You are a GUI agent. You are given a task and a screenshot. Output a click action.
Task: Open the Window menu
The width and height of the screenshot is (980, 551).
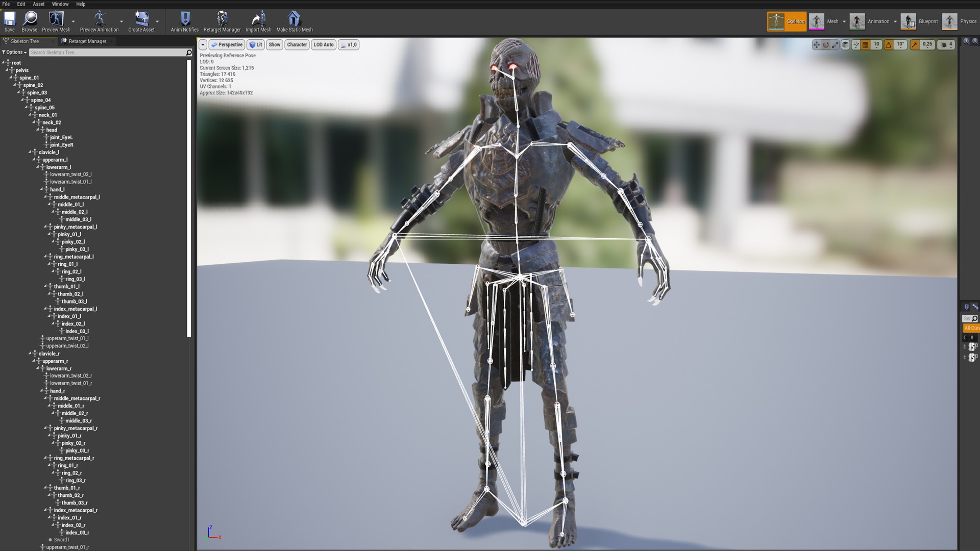(60, 4)
